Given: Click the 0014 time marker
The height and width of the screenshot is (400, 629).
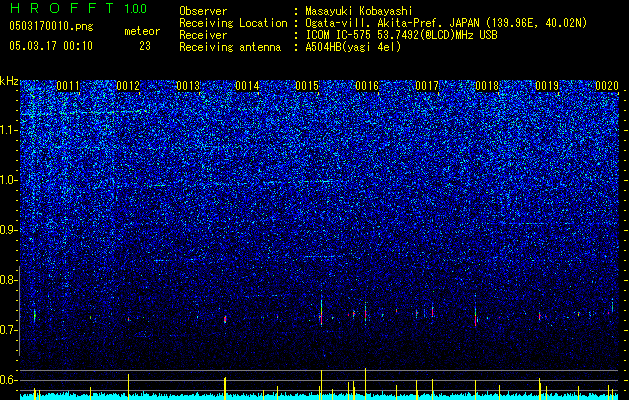Looking at the screenshot, I should coord(247,86).
